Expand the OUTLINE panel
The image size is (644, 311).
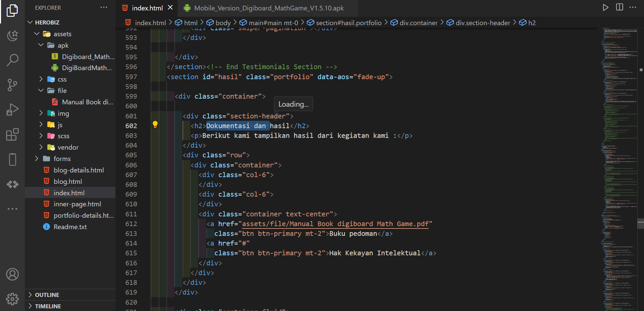70,295
